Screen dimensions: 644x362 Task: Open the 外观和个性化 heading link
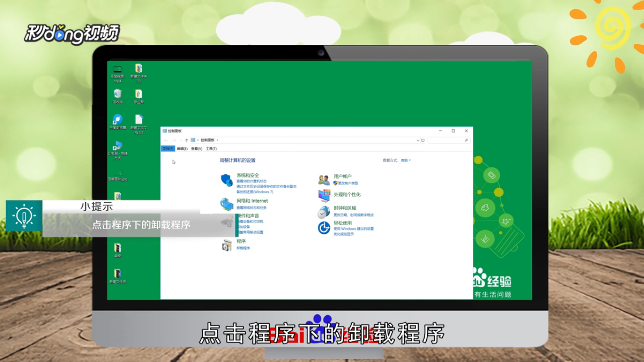pyautogui.click(x=347, y=195)
